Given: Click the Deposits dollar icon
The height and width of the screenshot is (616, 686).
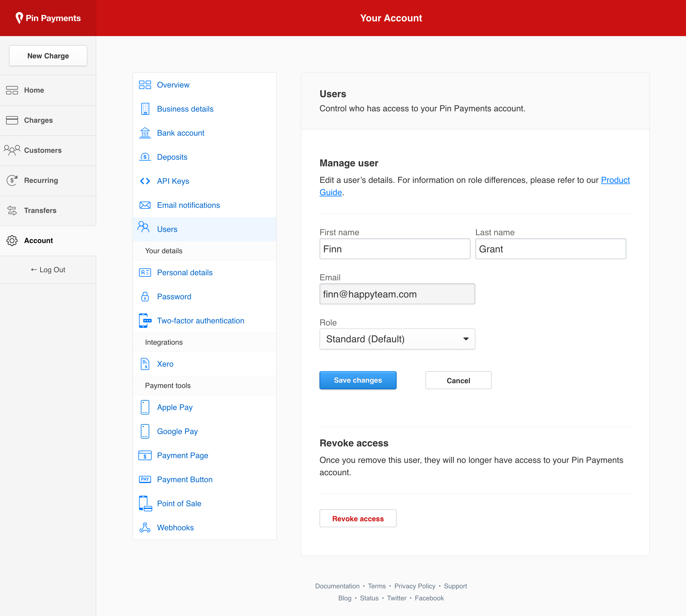Looking at the screenshot, I should (145, 157).
